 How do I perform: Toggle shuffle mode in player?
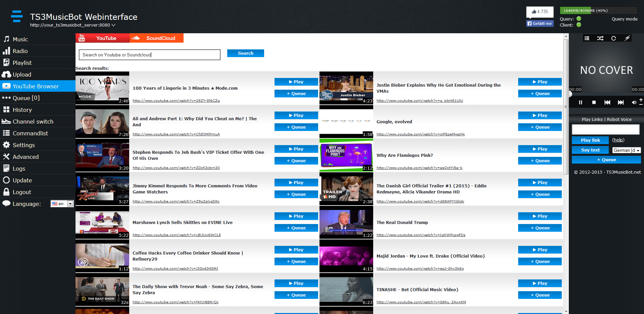click(600, 38)
